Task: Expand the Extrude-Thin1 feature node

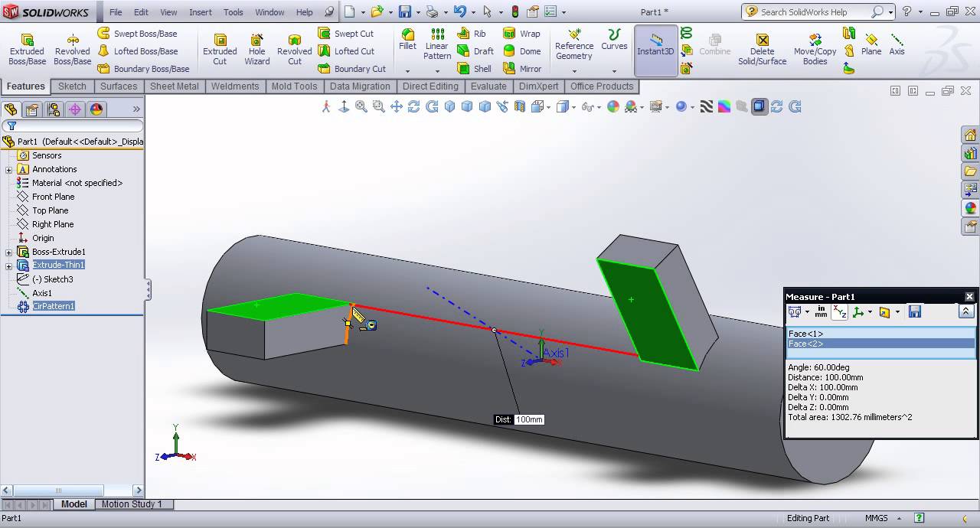Action: tap(9, 266)
